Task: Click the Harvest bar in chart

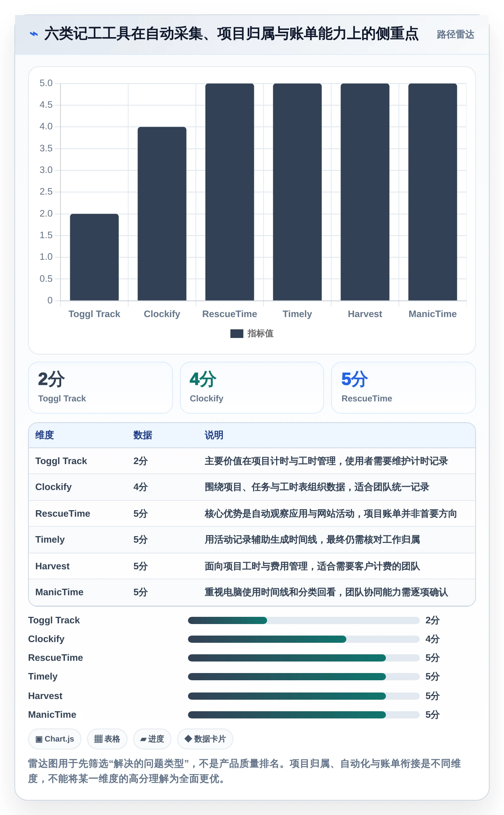Action: tap(365, 192)
